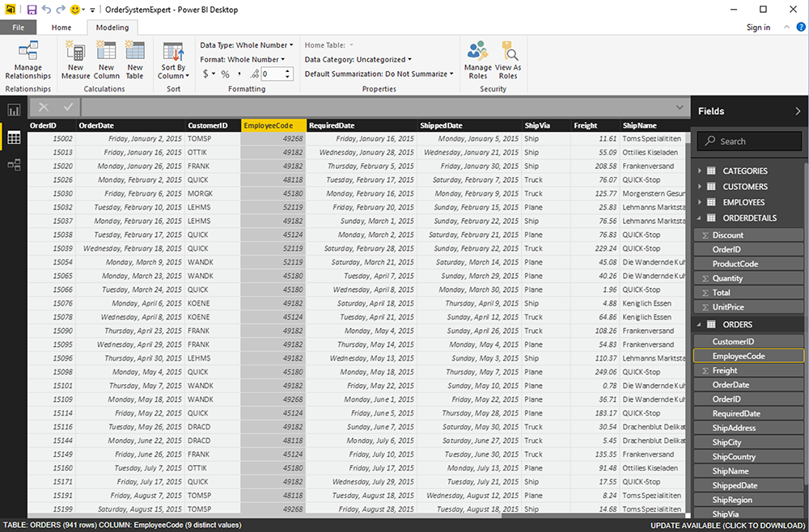Open the Data Type dropdown
809x532 pixels.
click(247, 44)
